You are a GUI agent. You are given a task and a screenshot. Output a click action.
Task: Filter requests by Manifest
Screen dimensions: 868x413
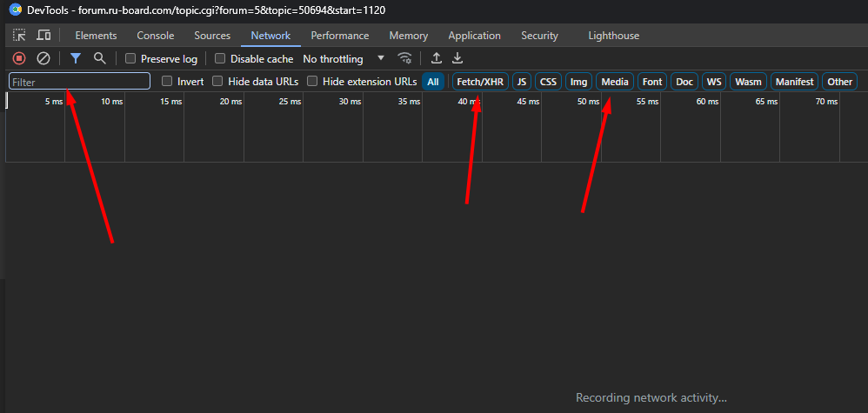point(794,82)
